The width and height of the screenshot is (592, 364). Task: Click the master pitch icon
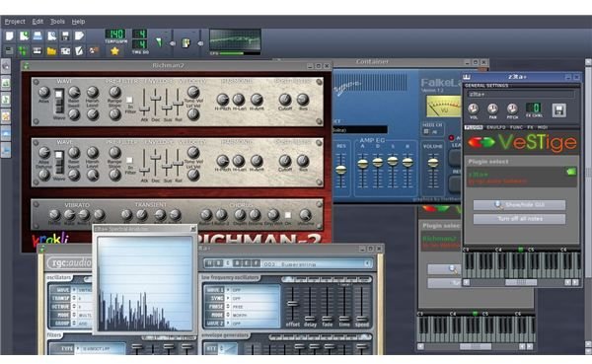[x=186, y=42]
